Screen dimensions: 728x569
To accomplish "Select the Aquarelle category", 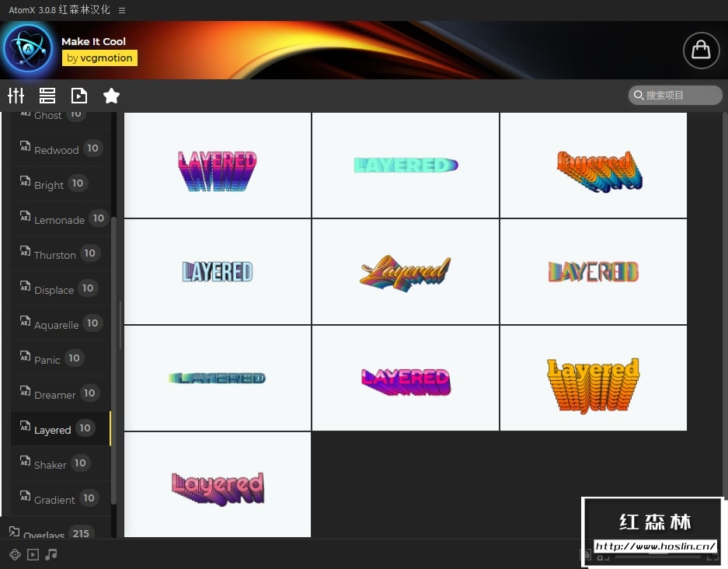I will click(61, 323).
